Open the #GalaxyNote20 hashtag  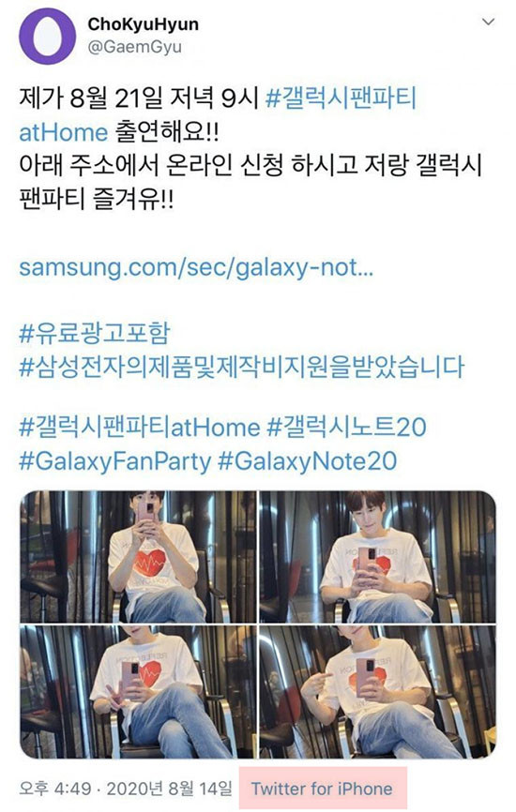point(307,461)
